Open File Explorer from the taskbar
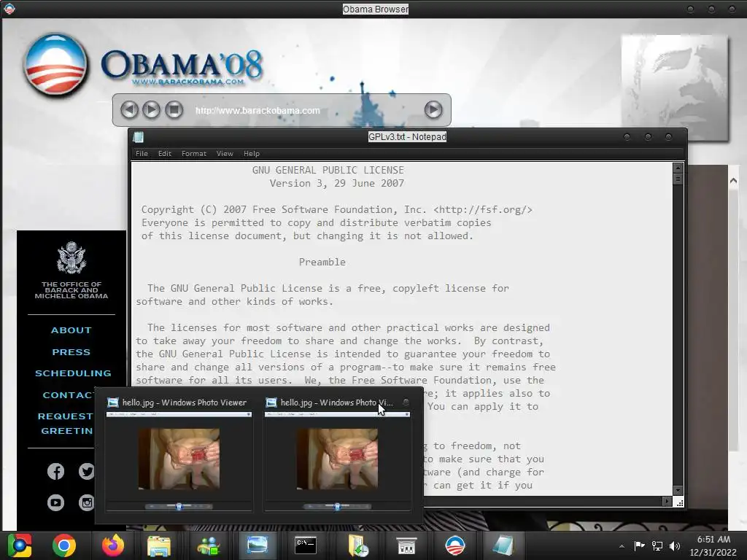The width and height of the screenshot is (747, 560). pyautogui.click(x=159, y=545)
